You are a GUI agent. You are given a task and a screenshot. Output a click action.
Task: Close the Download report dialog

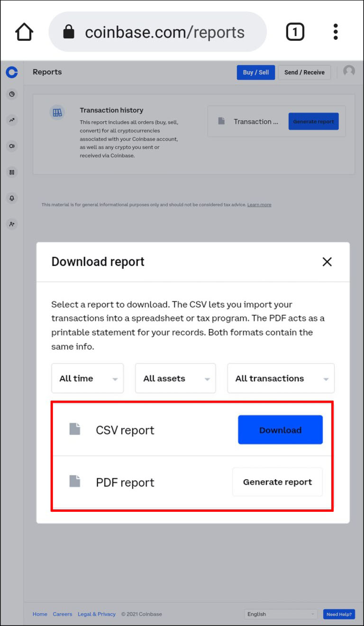(x=327, y=262)
